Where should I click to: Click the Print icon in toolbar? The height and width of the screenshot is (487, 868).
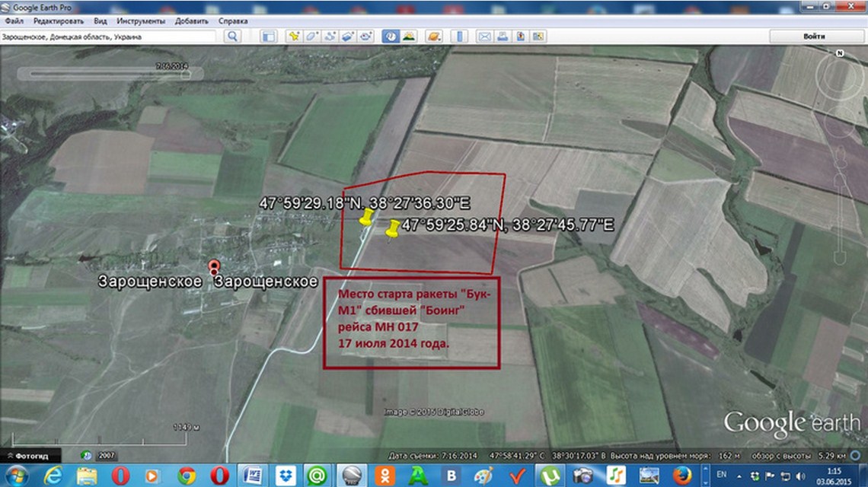coord(502,37)
